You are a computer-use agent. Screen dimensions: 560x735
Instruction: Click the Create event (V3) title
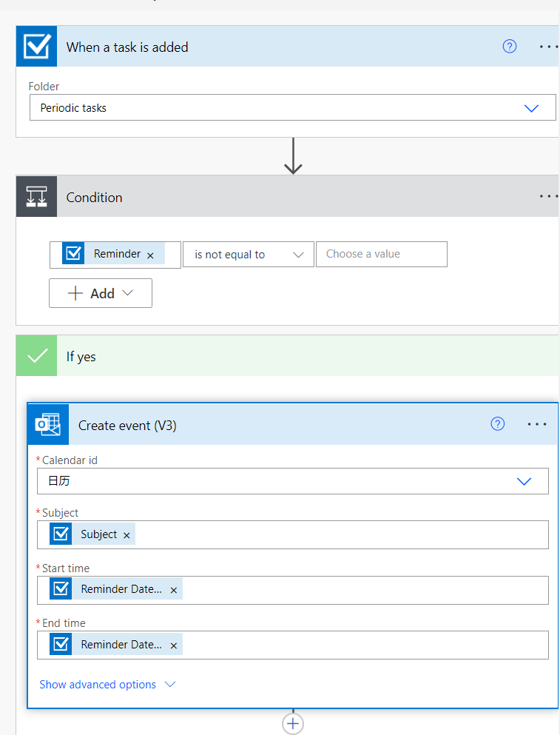pos(127,425)
